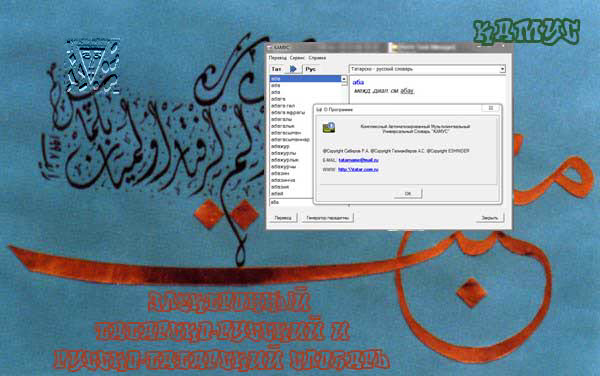This screenshot has height=376, width=600.
Task: Expand the Татарско-русский словарь dropdown
Action: [502, 69]
